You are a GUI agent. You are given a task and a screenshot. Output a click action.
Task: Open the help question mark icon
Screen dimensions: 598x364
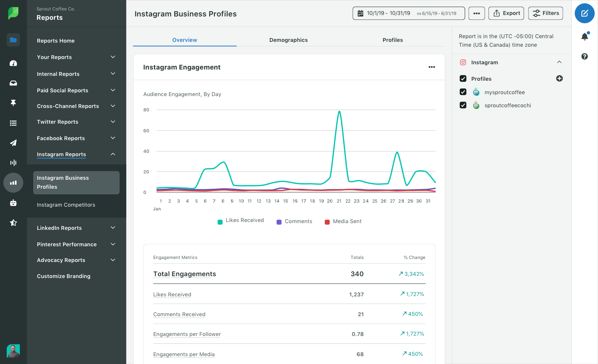[585, 56]
